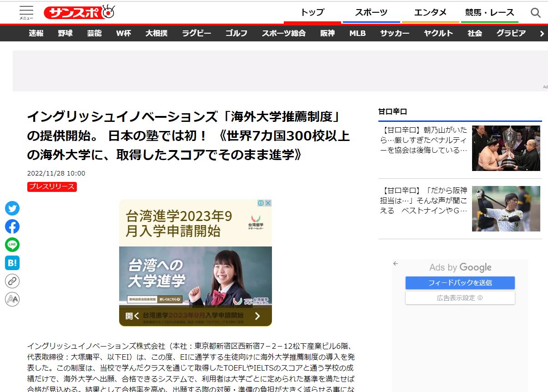Screen dimensions: 548x392
Task: Go back in the Ads by Google panel
Action: point(396,264)
